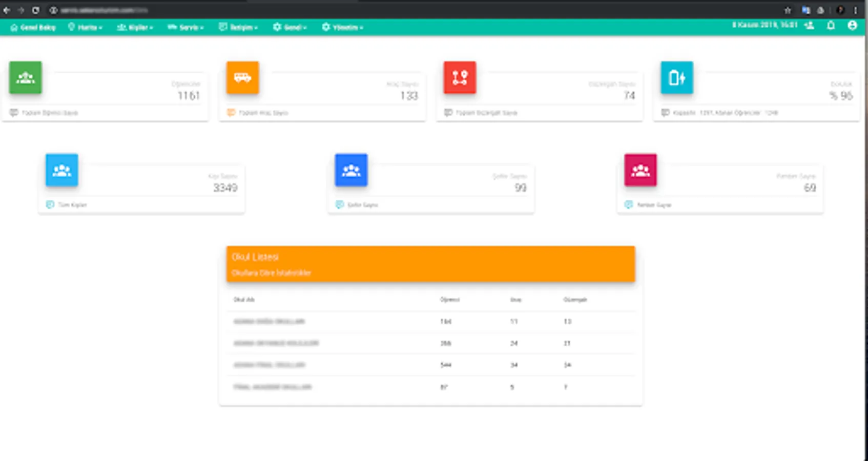Expand the Servis dropdown menu
Viewport: 868px width, 461px height.
coord(185,27)
